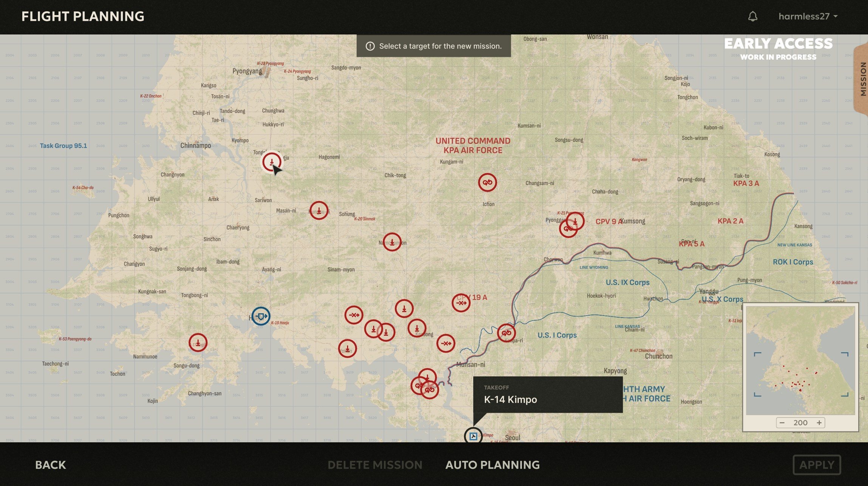
Task: Select the patrol loop target above Ichon
Action: click(x=487, y=182)
